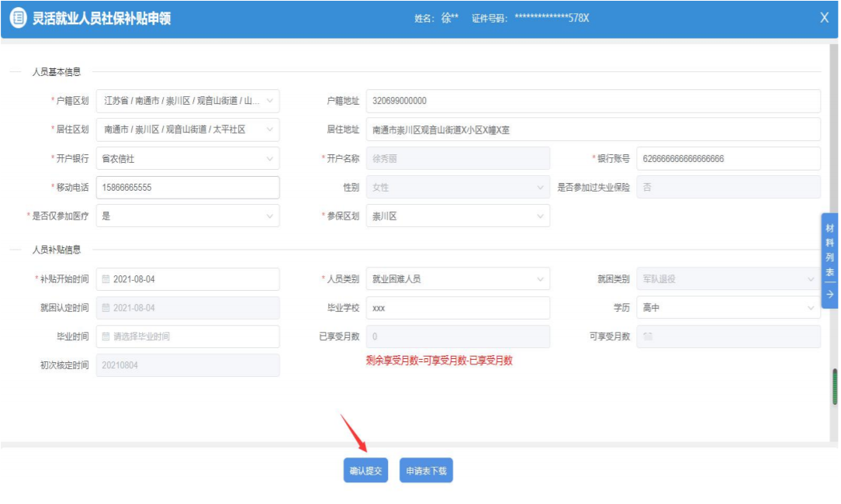Click calendar icon in 就困认定时间 field

106,308
